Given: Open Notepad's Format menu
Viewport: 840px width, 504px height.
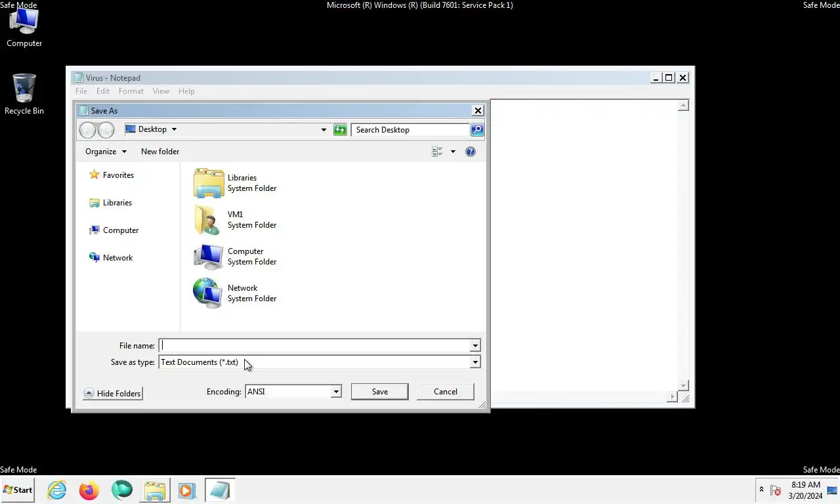Looking at the screenshot, I should 131,91.
